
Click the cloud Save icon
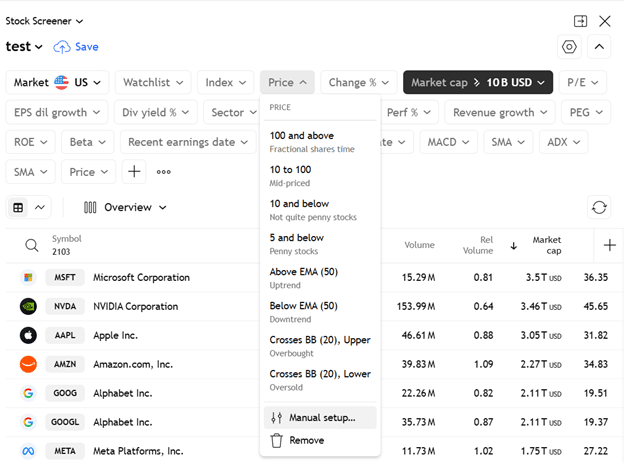[x=62, y=47]
